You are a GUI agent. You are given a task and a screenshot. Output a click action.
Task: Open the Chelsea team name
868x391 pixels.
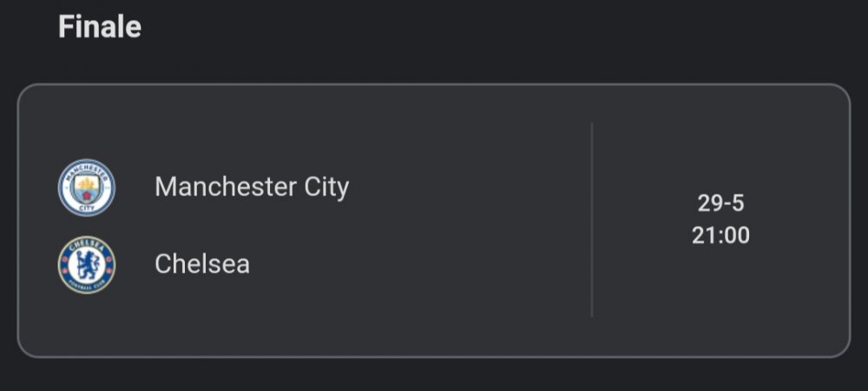pos(202,263)
